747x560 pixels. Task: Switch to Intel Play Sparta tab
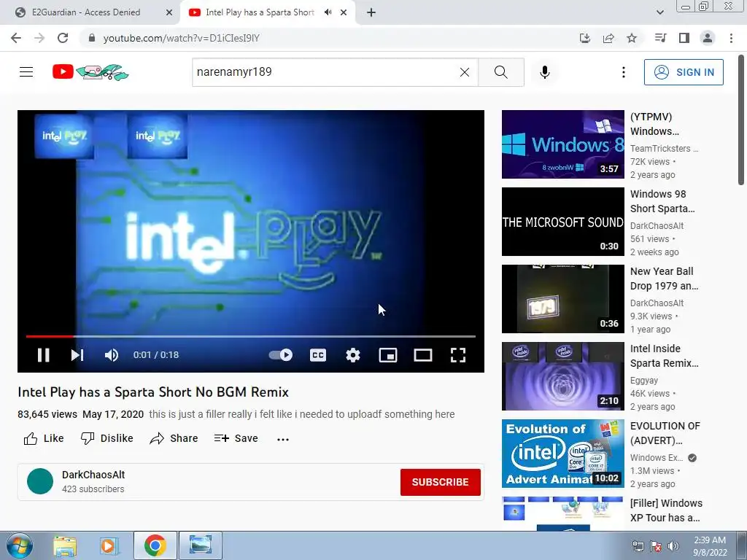click(260, 12)
